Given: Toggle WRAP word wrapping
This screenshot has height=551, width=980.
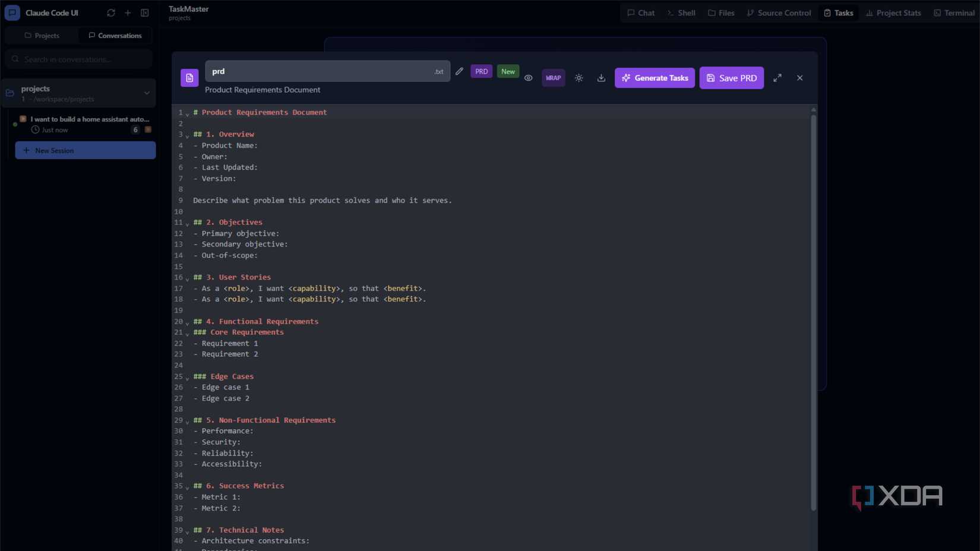Looking at the screenshot, I should click(553, 78).
